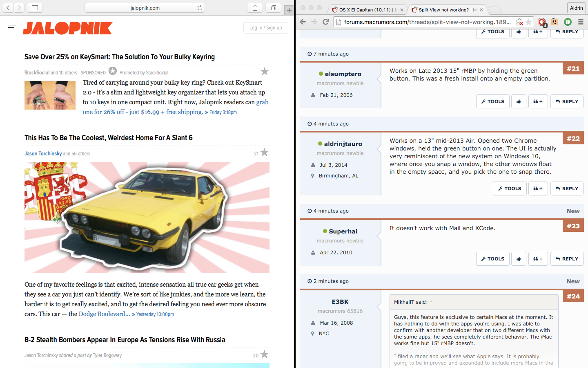The image size is (588, 368).
Task: Open the #24 post permalink
Action: pyautogui.click(x=573, y=296)
